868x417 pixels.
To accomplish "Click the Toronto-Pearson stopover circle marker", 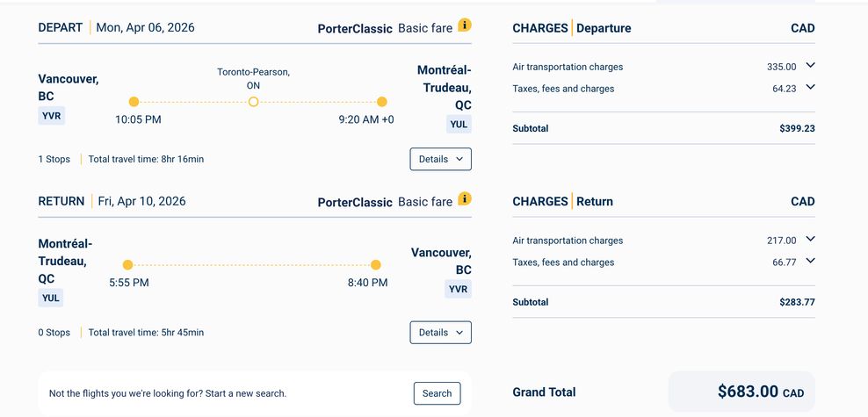I will pyautogui.click(x=253, y=102).
